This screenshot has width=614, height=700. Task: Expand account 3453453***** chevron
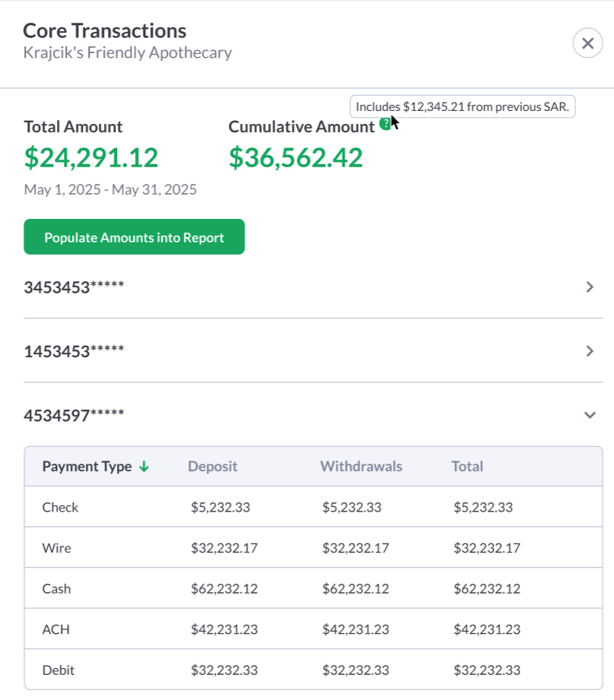click(590, 287)
